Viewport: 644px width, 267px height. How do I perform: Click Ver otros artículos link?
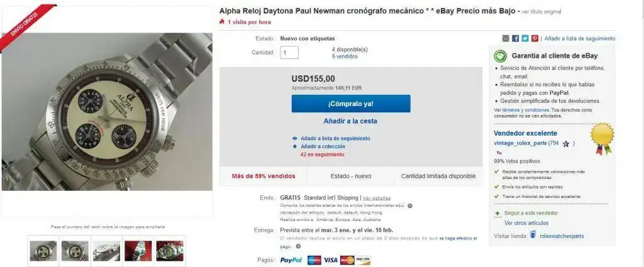pos(526,223)
